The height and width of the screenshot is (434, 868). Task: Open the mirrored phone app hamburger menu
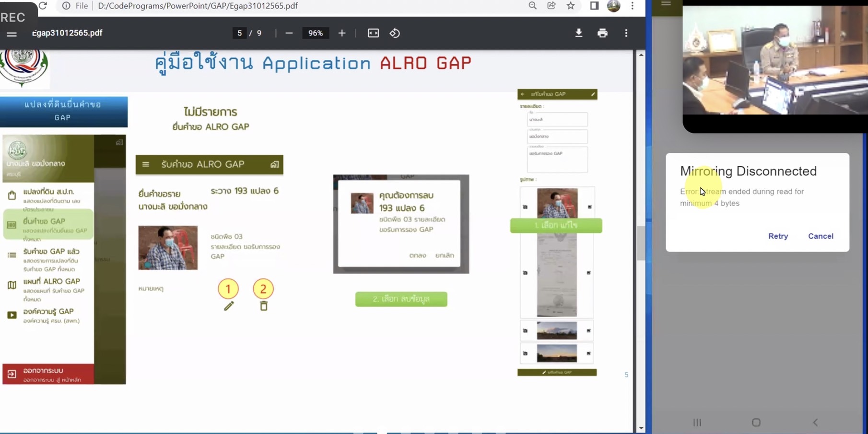666,4
